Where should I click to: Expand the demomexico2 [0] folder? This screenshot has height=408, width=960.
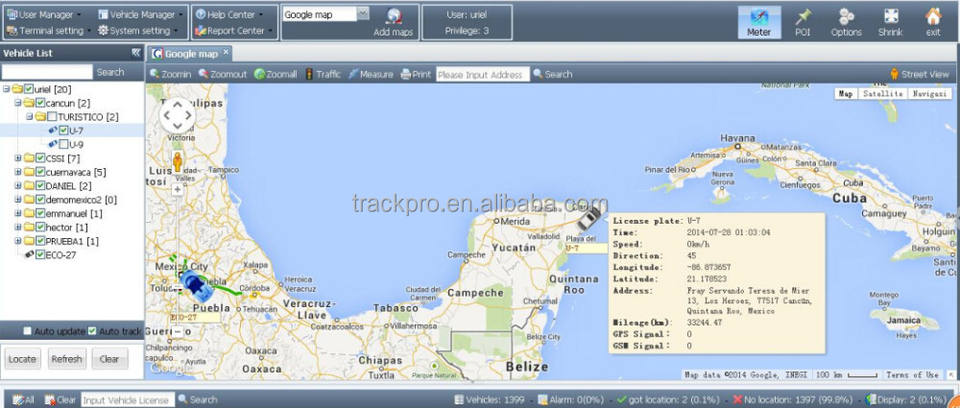(x=18, y=200)
